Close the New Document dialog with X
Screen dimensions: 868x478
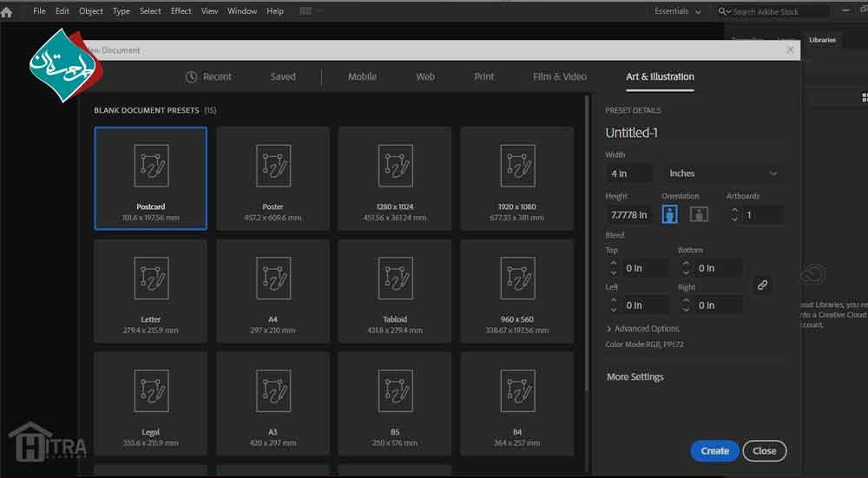[790, 50]
